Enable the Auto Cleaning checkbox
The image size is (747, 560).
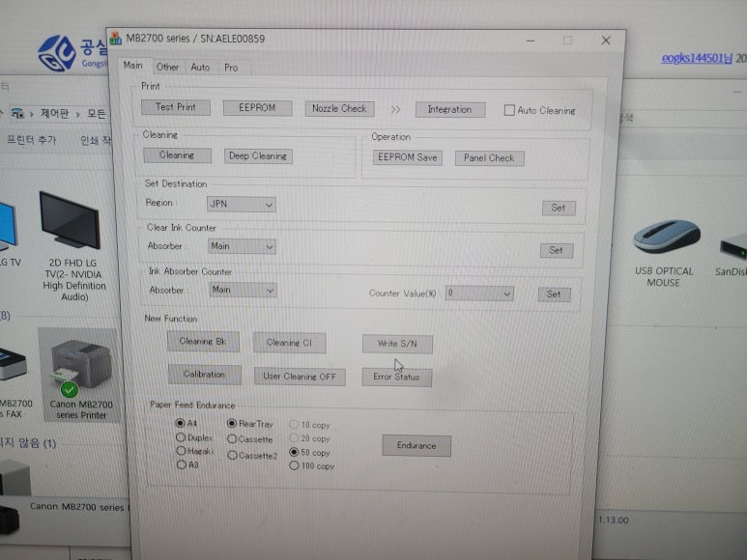click(509, 110)
